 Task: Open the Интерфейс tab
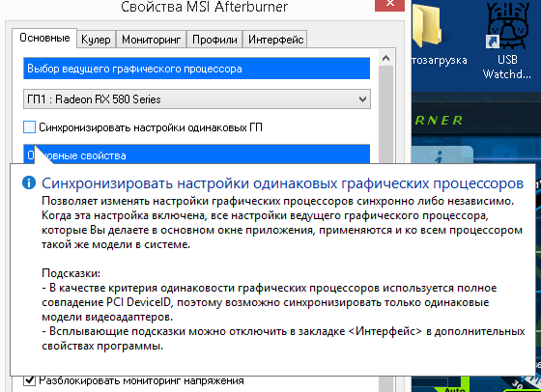pos(275,40)
